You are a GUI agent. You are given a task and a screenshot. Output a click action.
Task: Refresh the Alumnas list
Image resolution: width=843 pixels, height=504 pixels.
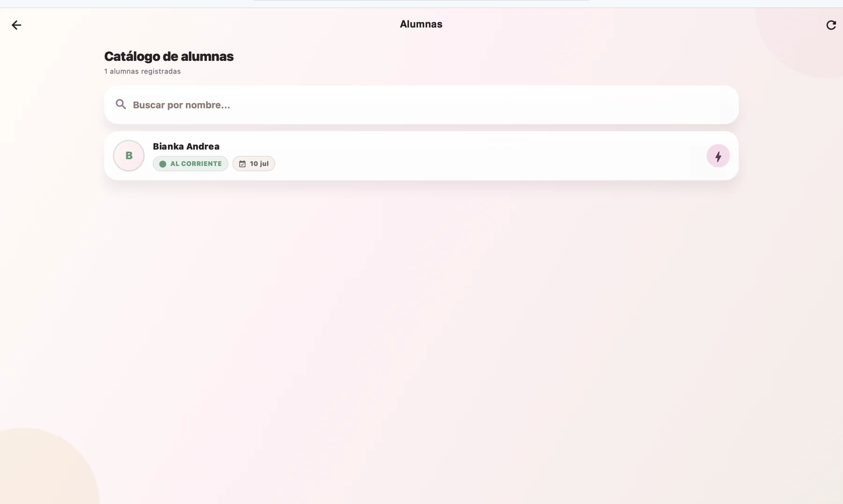[x=831, y=25]
